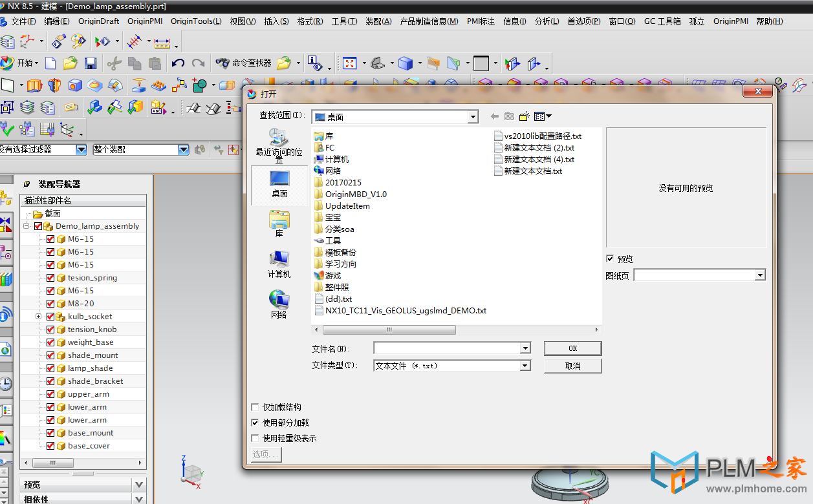The width and height of the screenshot is (813, 504).
Task: Select the Revolve feature icon
Action: tap(55, 85)
